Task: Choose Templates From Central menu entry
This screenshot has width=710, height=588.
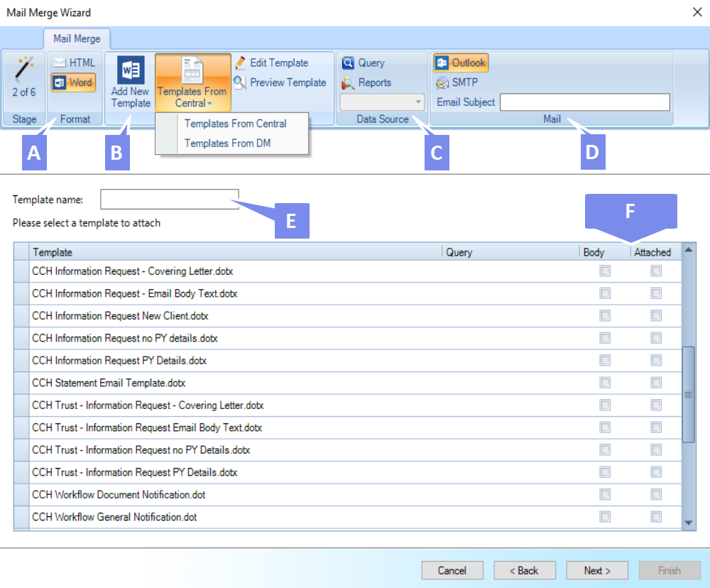Action: tap(236, 124)
